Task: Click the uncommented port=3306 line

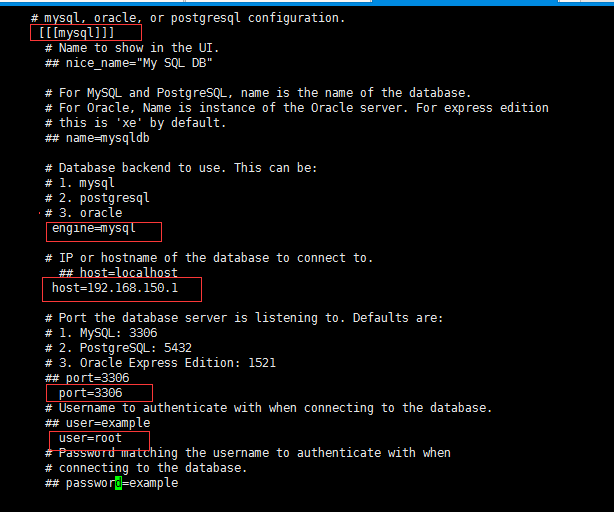Action: click(90, 393)
